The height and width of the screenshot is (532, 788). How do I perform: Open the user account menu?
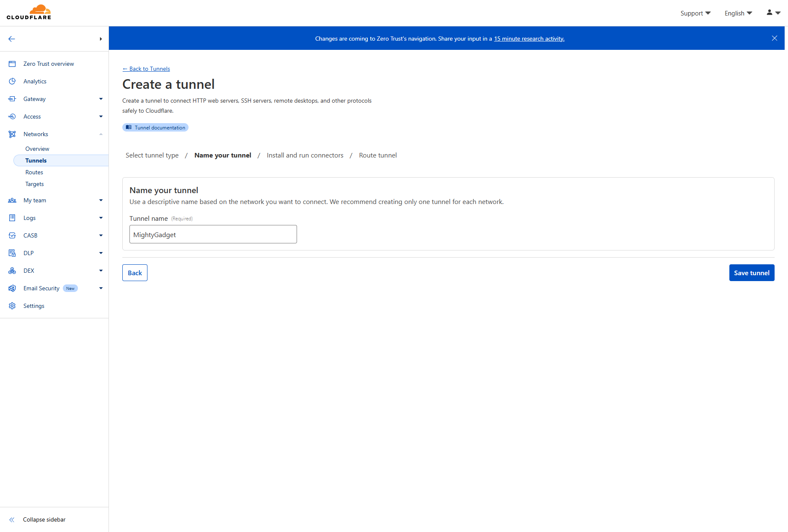(773, 13)
